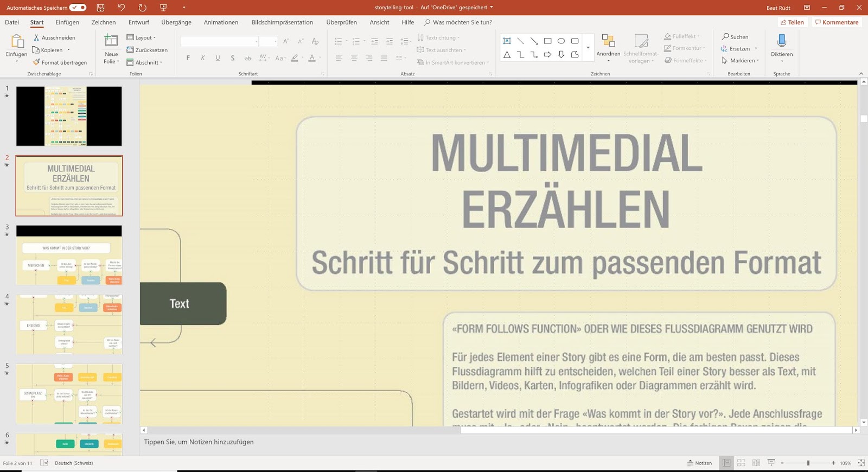The width and height of the screenshot is (868, 472).
Task: Redo the last action
Action: pyautogui.click(x=142, y=8)
